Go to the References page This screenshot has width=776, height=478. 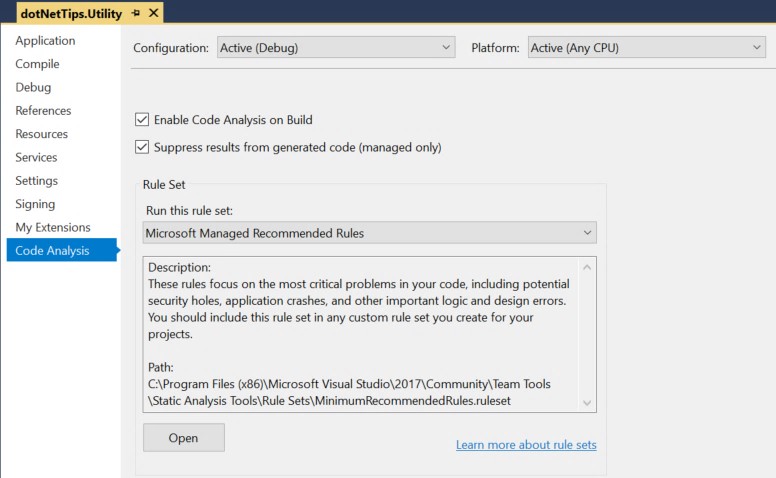[43, 111]
